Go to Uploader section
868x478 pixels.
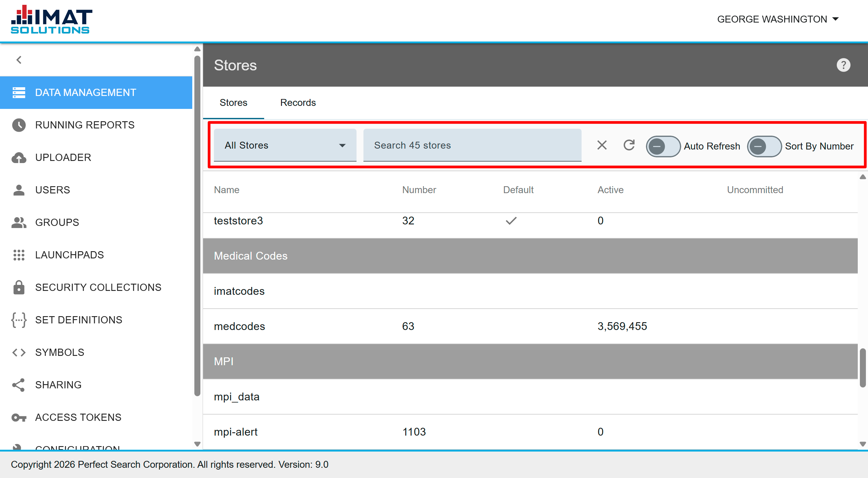point(96,158)
